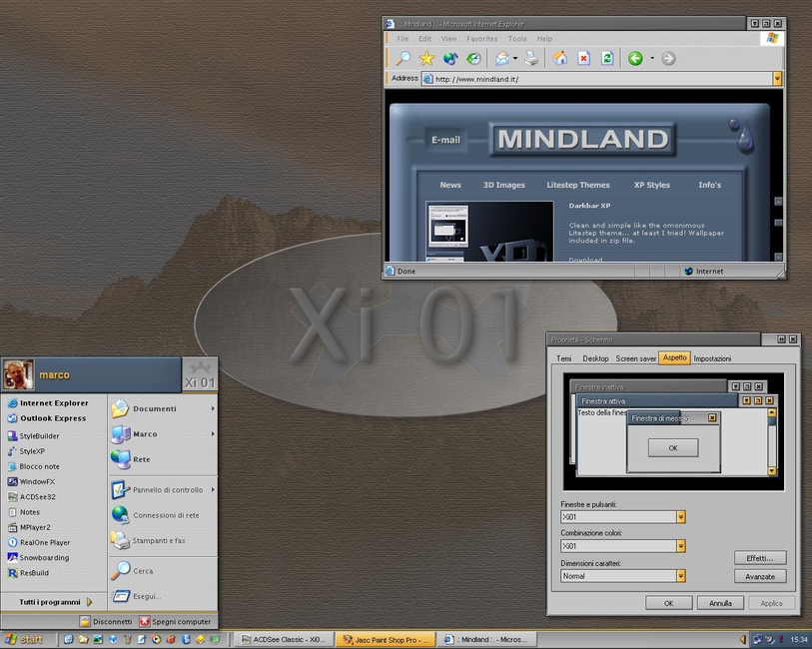
Task: Click the Effetti... button
Action: (x=760, y=558)
